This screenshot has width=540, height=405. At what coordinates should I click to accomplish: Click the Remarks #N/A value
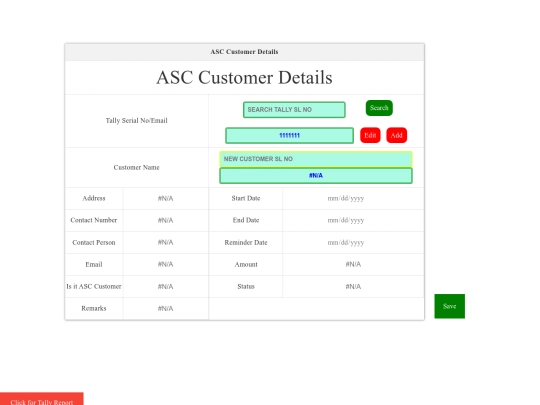[x=165, y=309]
